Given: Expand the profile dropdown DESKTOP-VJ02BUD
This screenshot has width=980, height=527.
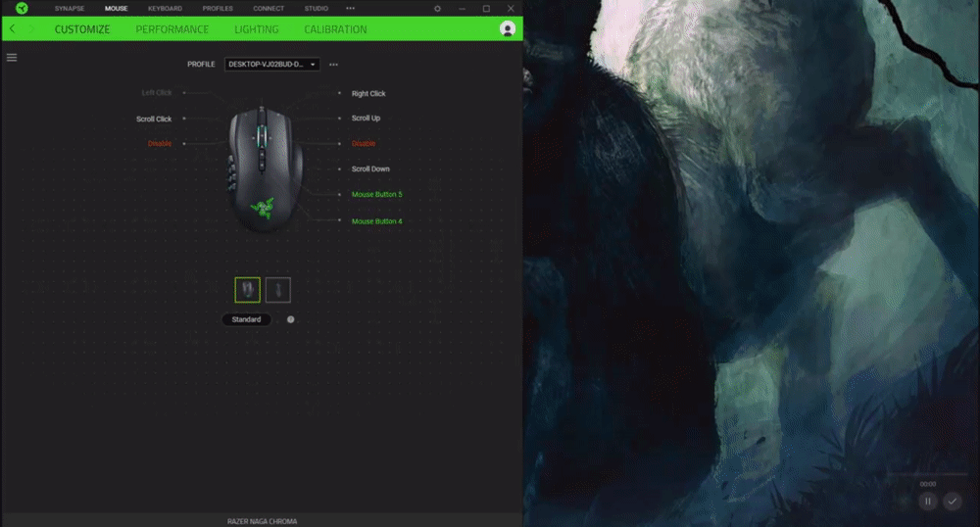Looking at the screenshot, I should [x=271, y=65].
